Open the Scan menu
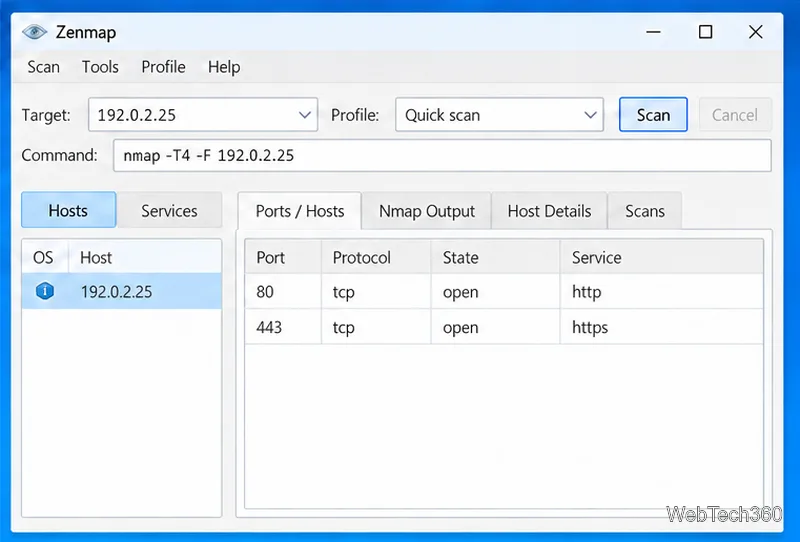The width and height of the screenshot is (800, 542). click(43, 67)
